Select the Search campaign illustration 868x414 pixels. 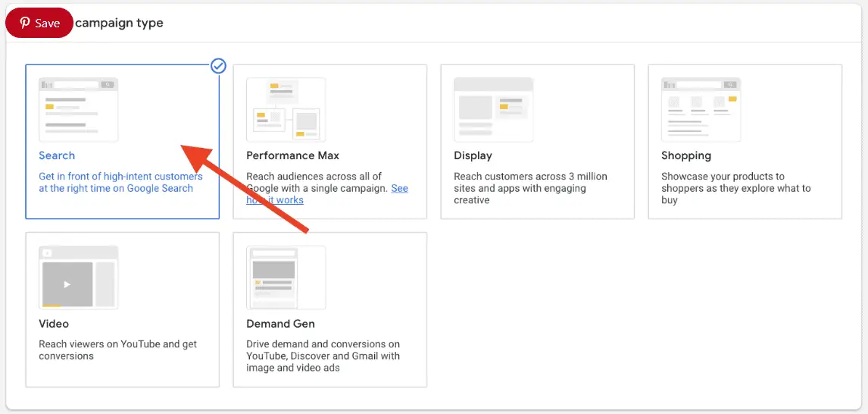[79, 110]
